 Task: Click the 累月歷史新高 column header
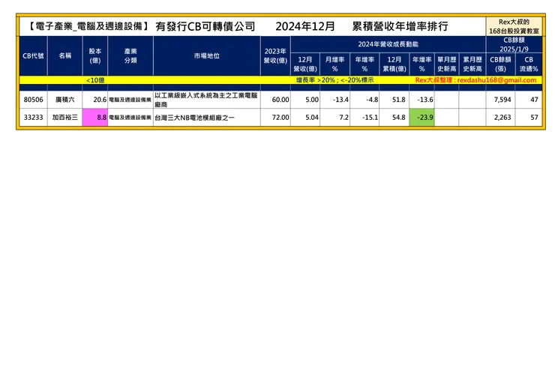pyautogui.click(x=472, y=64)
